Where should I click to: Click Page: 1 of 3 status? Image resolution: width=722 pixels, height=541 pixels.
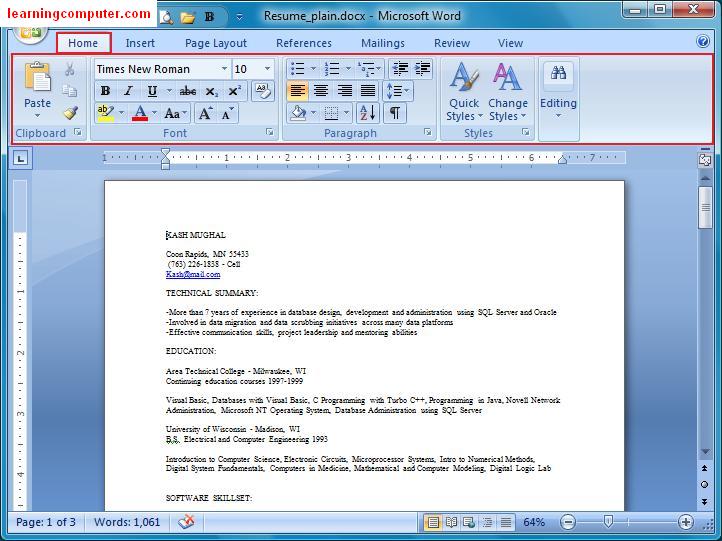tap(46, 522)
